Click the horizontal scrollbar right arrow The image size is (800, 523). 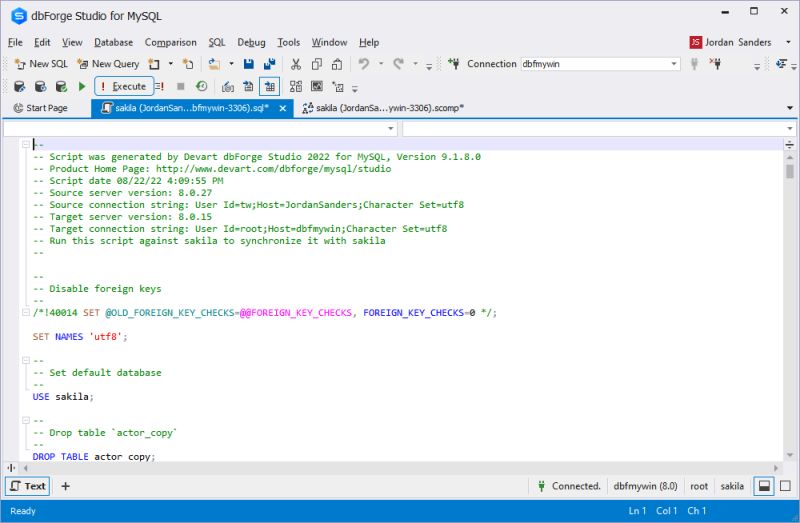point(776,467)
